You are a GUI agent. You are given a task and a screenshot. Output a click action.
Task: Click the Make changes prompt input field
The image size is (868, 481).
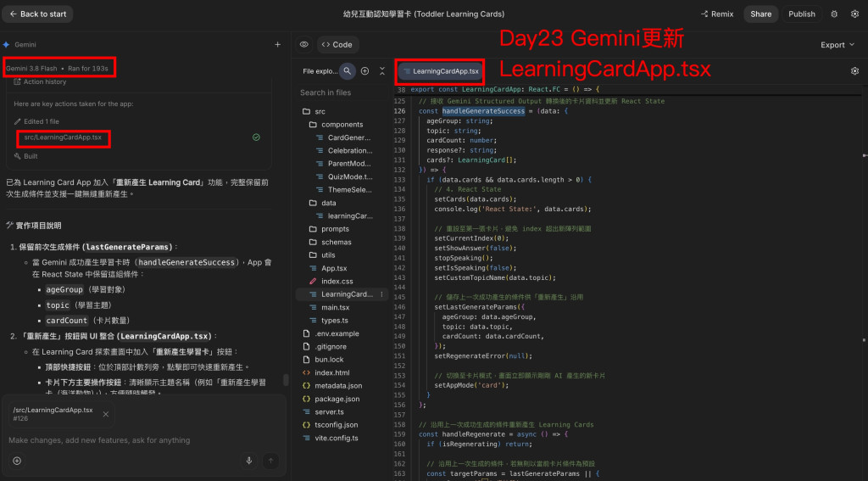tap(144, 440)
